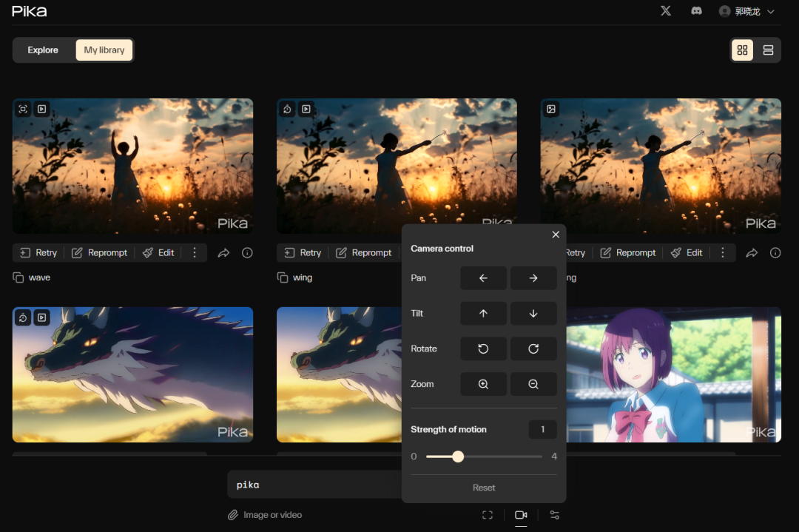799x532 pixels.
Task: Share the third sunset video
Action: (752, 253)
